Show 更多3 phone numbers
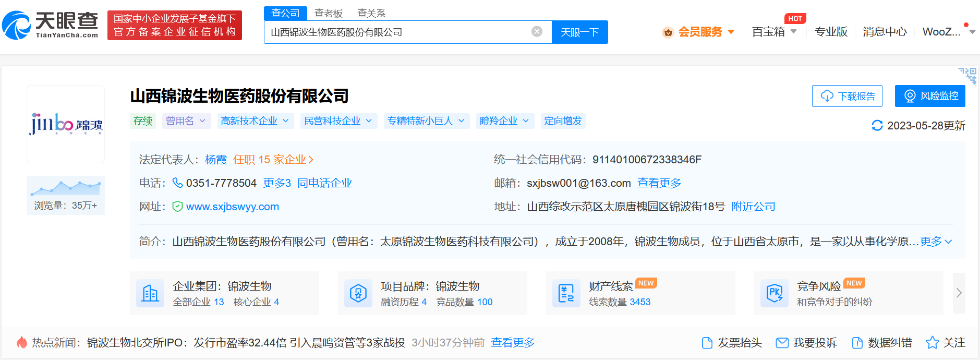This screenshot has height=360, width=980. tap(277, 183)
